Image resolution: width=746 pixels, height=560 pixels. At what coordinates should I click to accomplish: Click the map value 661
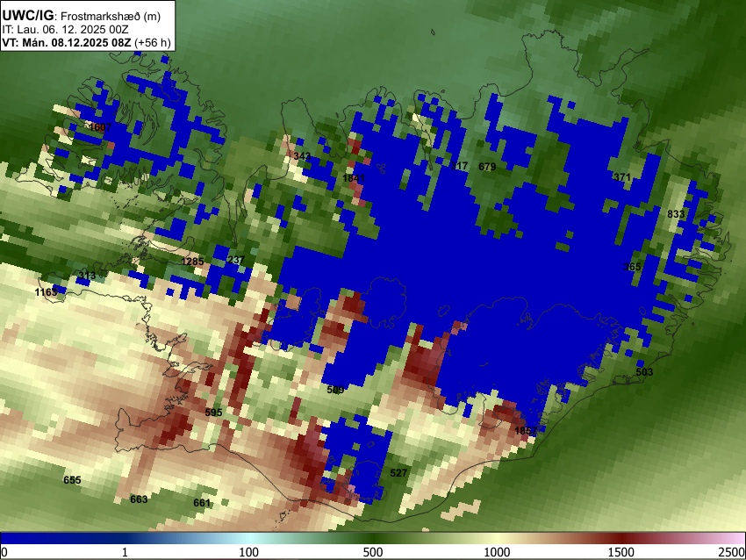[202, 503]
